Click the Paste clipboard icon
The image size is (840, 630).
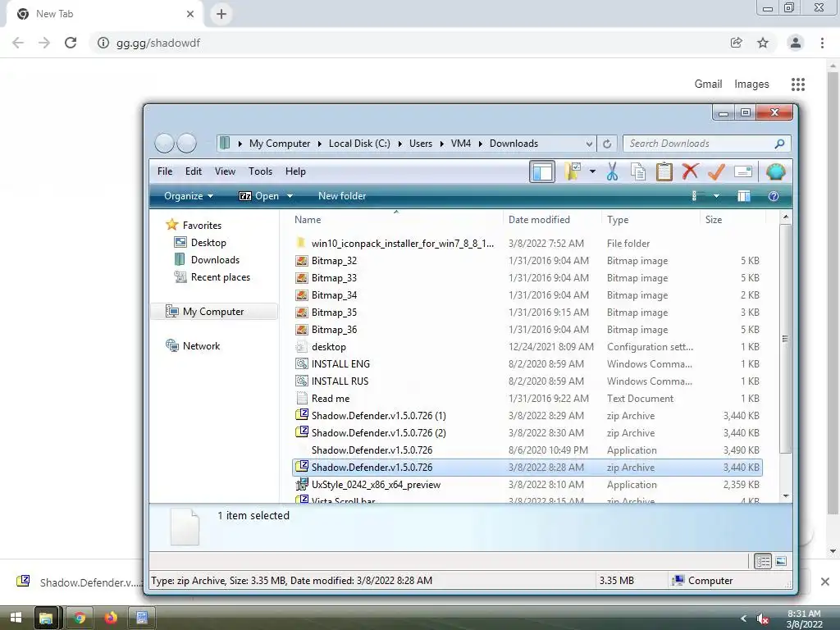click(664, 171)
